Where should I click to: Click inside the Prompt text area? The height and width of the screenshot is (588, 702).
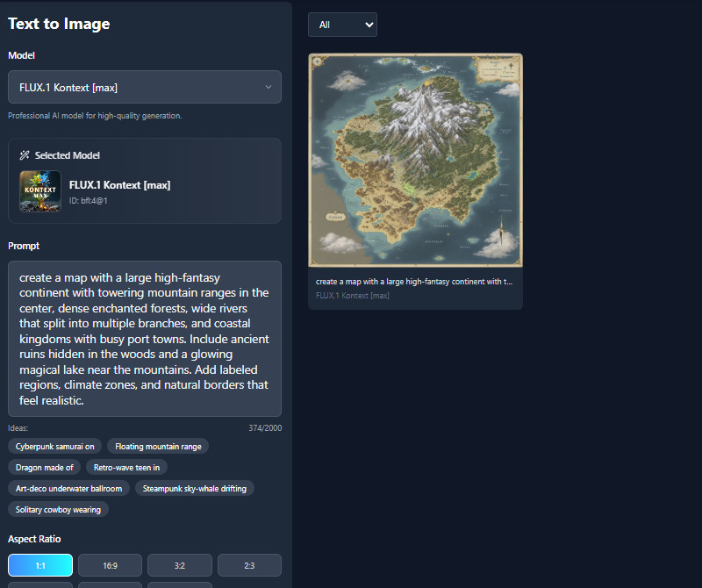pyautogui.click(x=145, y=339)
